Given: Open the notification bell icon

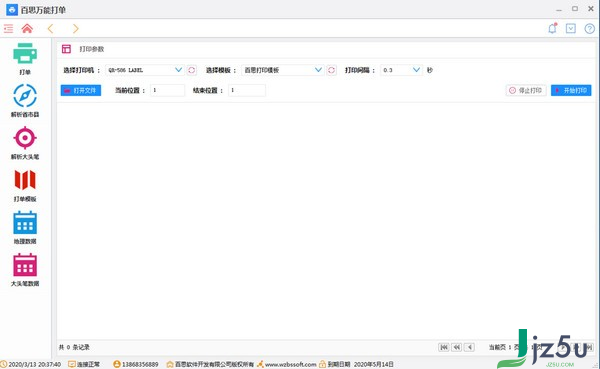Looking at the screenshot, I should [552, 28].
